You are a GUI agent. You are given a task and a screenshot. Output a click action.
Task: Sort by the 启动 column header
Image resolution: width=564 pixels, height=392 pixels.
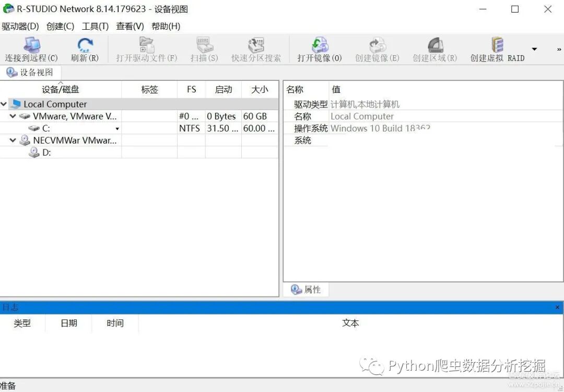pyautogui.click(x=224, y=89)
